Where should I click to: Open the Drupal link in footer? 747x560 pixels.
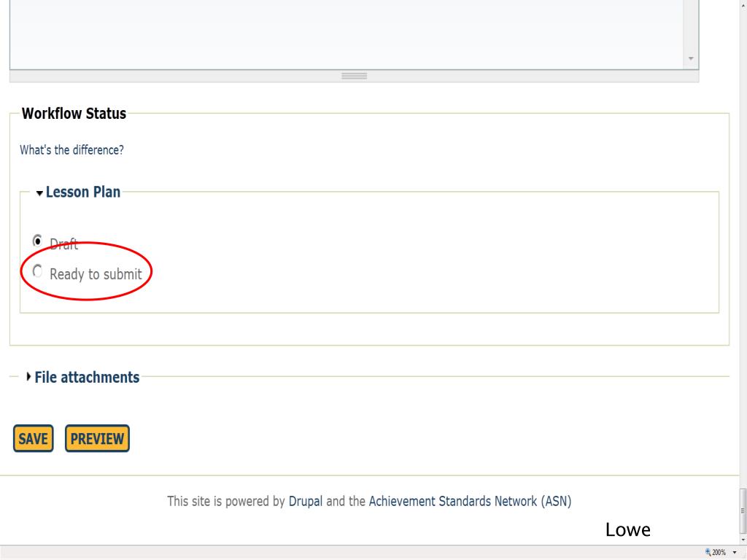coord(306,501)
